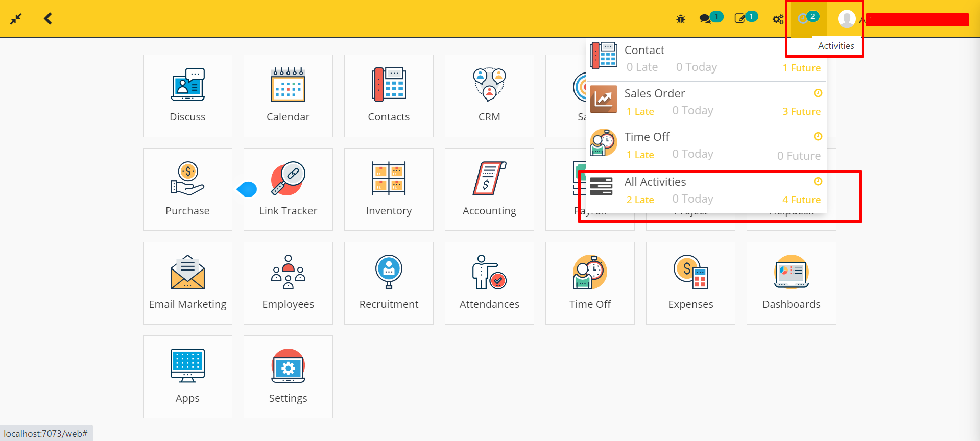
Task: Click Time Off schedule clock icon
Action: pyautogui.click(x=818, y=136)
